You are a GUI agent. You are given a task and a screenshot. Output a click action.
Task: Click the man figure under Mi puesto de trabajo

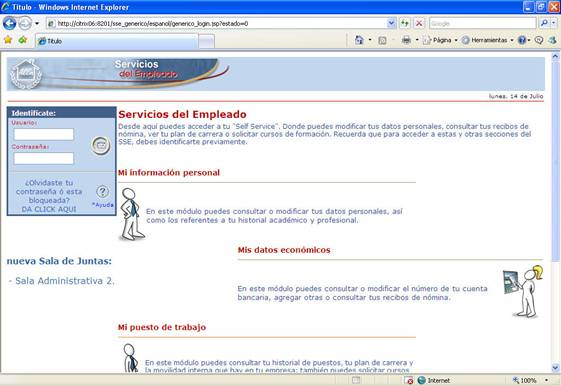130,358
